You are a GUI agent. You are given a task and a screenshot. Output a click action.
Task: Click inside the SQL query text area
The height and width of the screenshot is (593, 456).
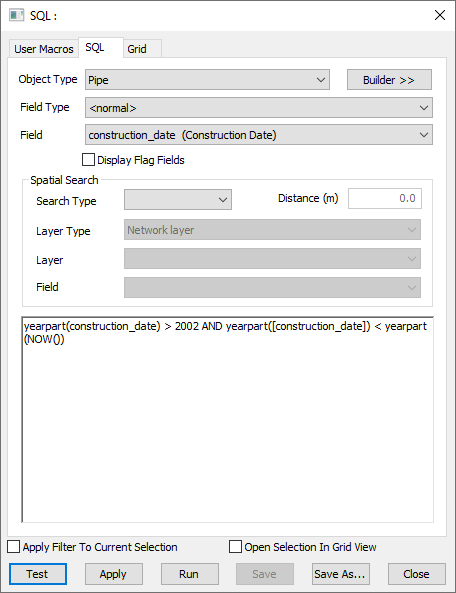pyautogui.click(x=228, y=420)
